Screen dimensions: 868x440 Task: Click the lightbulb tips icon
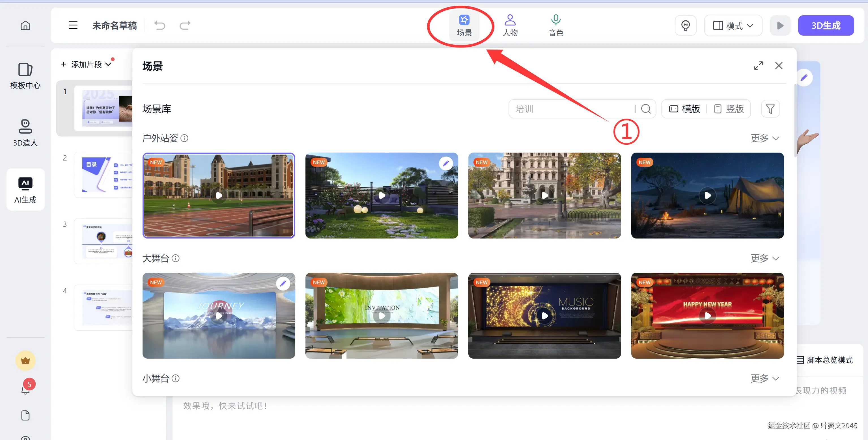click(x=685, y=26)
